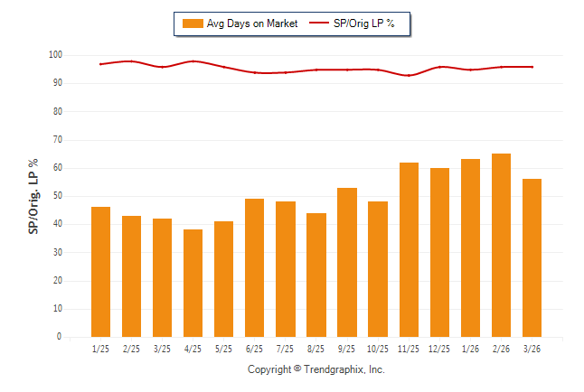The height and width of the screenshot is (392, 584).
Task: Click the red line legend marker
Action: [320, 23]
